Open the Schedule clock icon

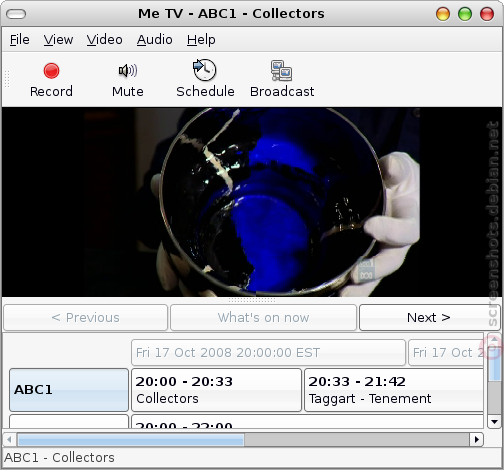(x=205, y=70)
